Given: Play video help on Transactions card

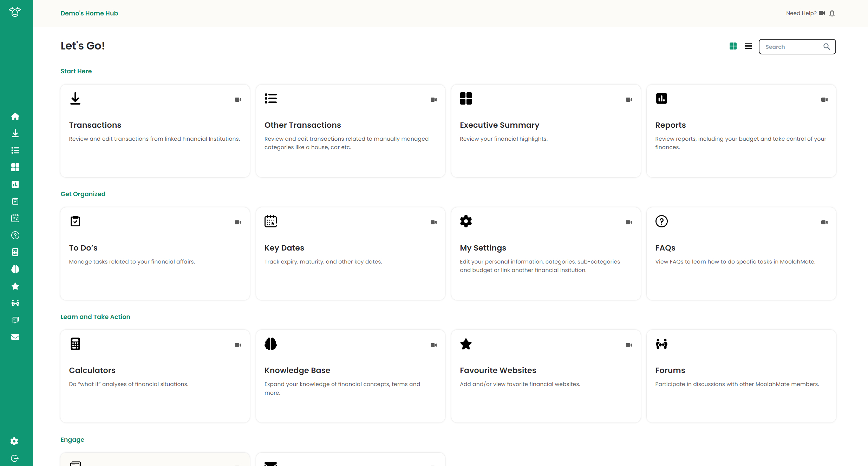Looking at the screenshot, I should pyautogui.click(x=238, y=100).
